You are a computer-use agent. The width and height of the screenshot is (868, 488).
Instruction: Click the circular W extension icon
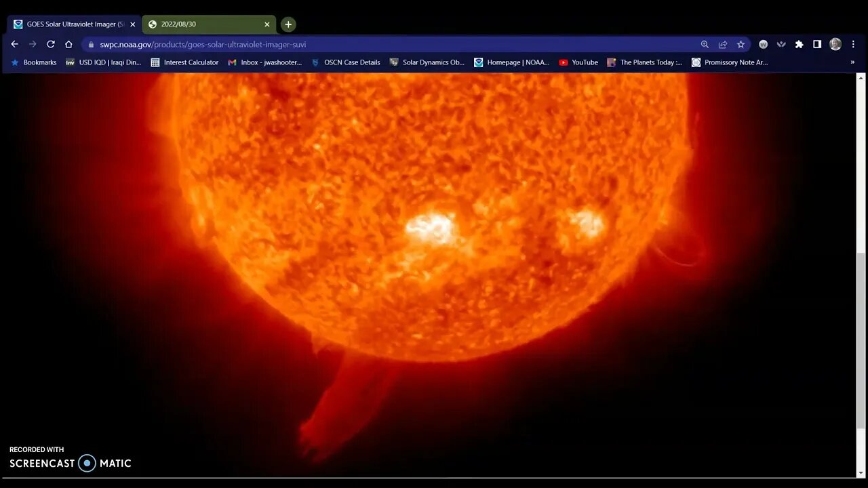coord(763,44)
